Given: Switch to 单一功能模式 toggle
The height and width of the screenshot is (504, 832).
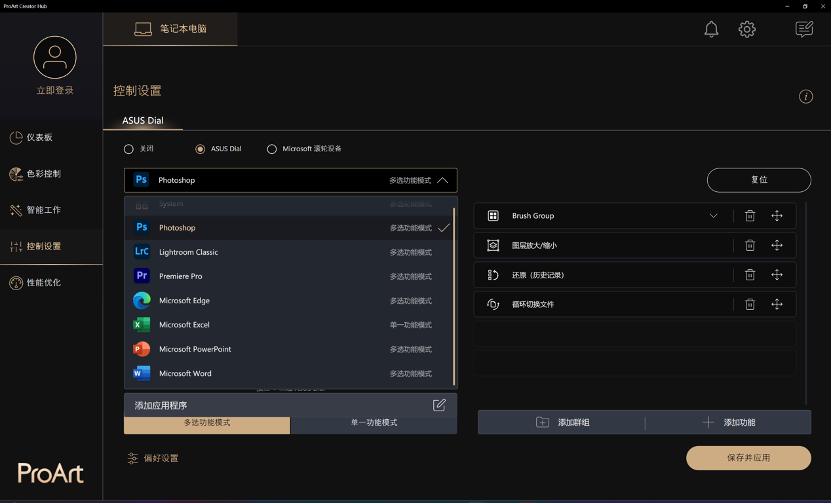Looking at the screenshot, I should pyautogui.click(x=374, y=423).
